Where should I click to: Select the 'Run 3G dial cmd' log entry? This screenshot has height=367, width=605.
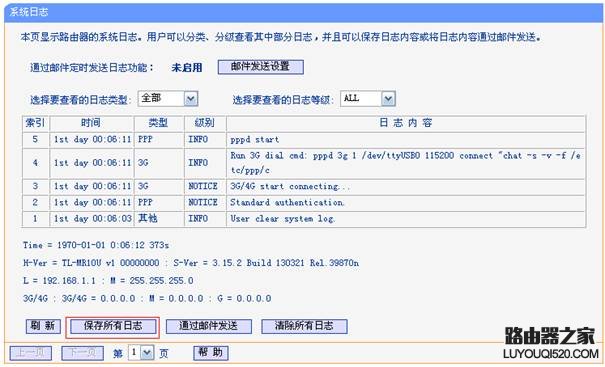point(405,163)
